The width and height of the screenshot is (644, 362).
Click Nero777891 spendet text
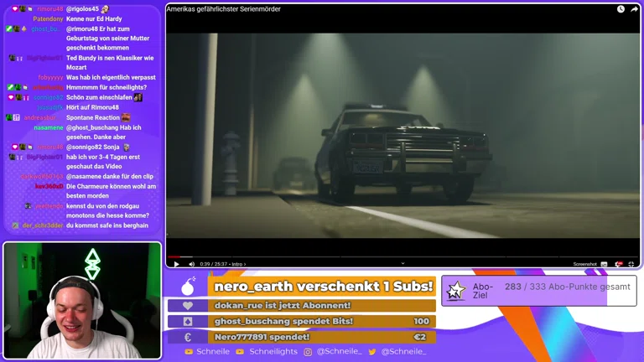(x=262, y=337)
